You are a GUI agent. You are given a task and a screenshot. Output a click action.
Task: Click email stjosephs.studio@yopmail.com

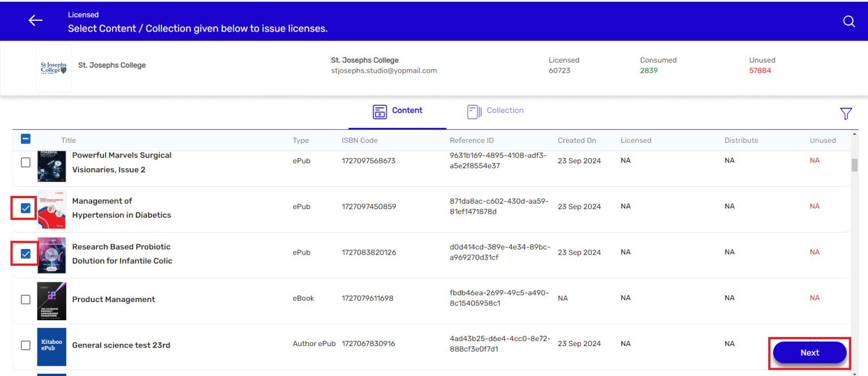tap(384, 71)
